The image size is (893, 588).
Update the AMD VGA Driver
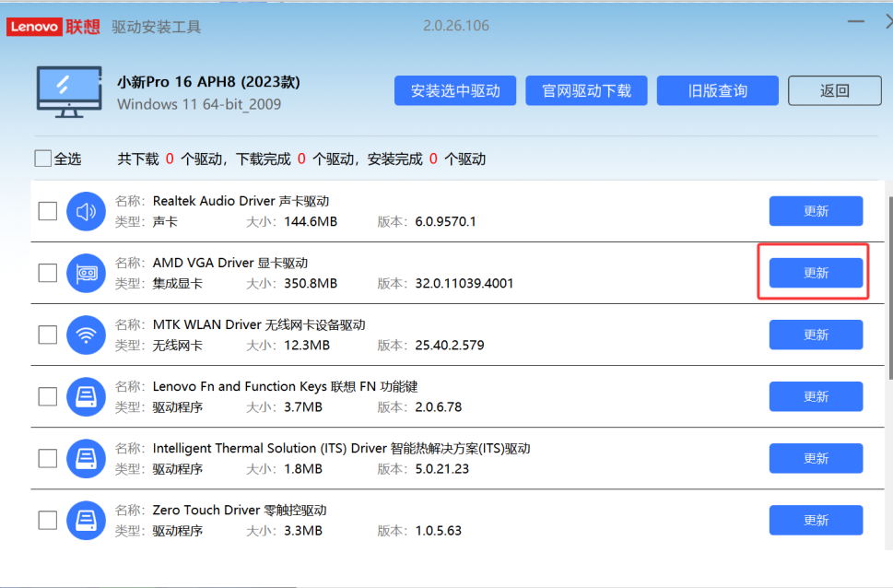click(x=817, y=273)
